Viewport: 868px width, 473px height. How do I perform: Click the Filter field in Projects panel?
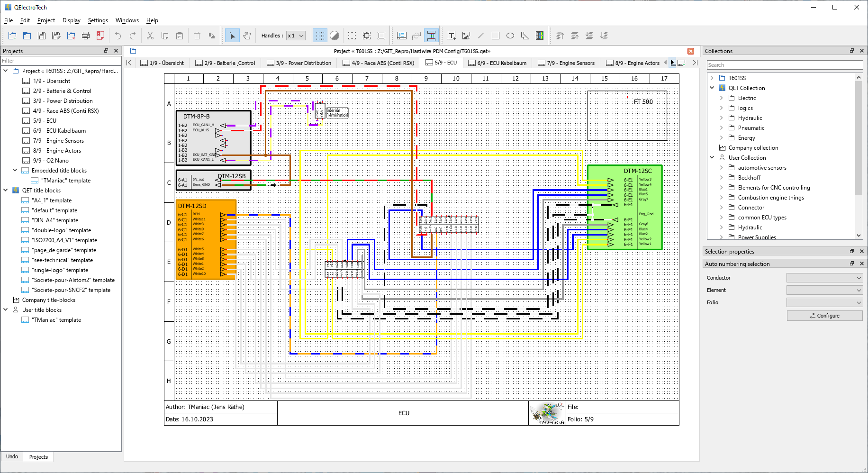point(61,61)
